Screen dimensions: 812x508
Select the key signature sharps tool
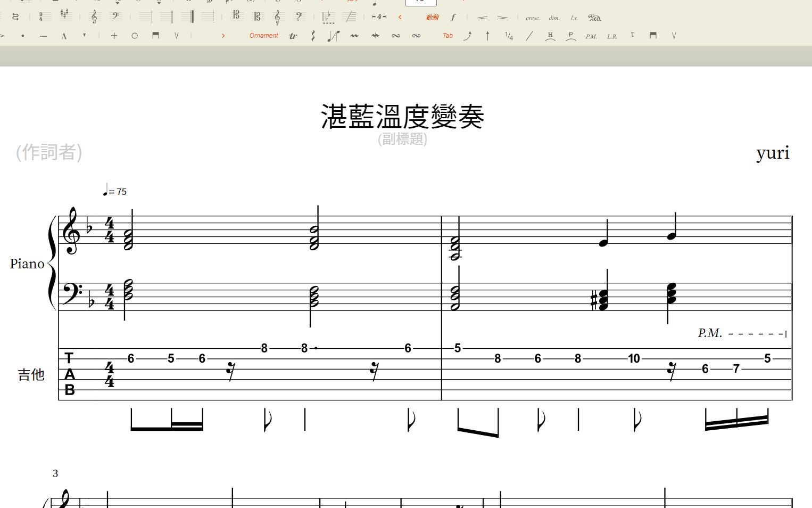[65, 14]
